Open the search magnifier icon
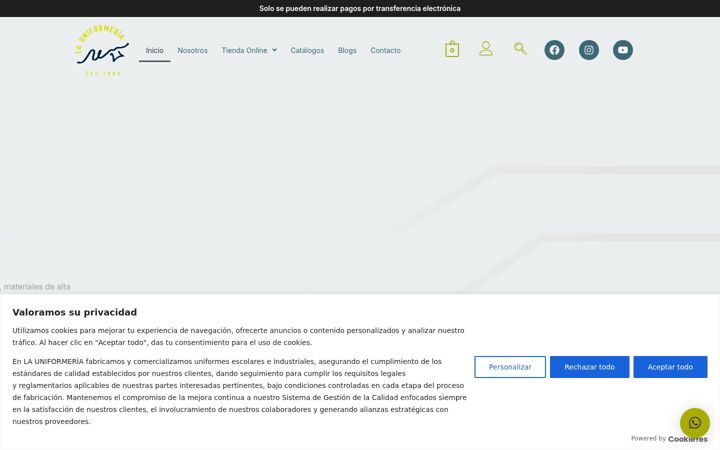The width and height of the screenshot is (720, 450). pos(520,49)
